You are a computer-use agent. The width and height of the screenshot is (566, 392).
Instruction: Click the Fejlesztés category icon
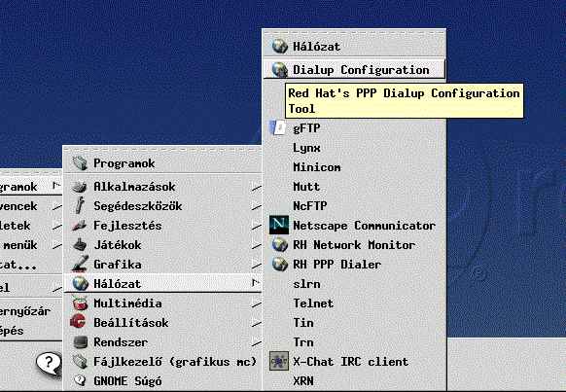click(80, 226)
